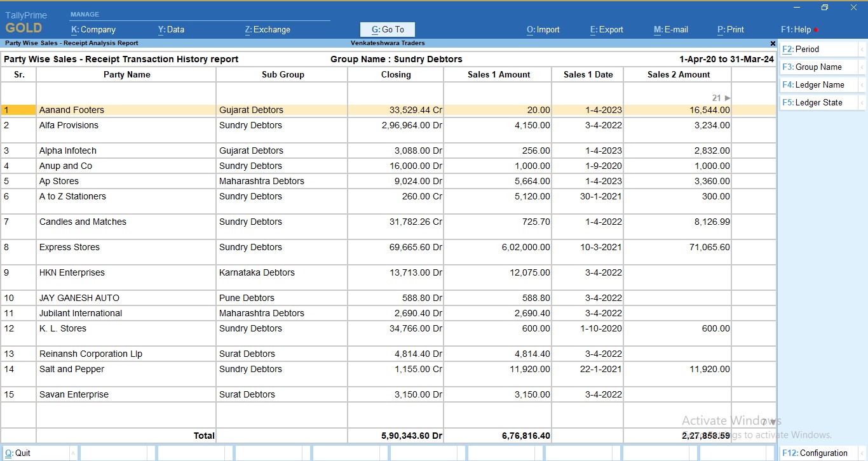Select F5 Ledger State option
This screenshot has width=868, height=461.
(x=817, y=102)
